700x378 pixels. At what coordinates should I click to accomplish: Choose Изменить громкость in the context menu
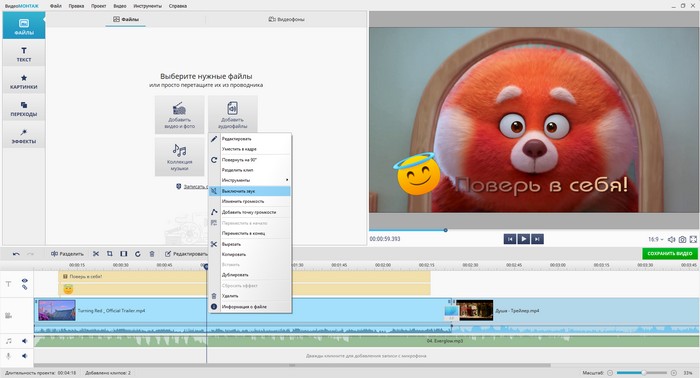pos(250,201)
